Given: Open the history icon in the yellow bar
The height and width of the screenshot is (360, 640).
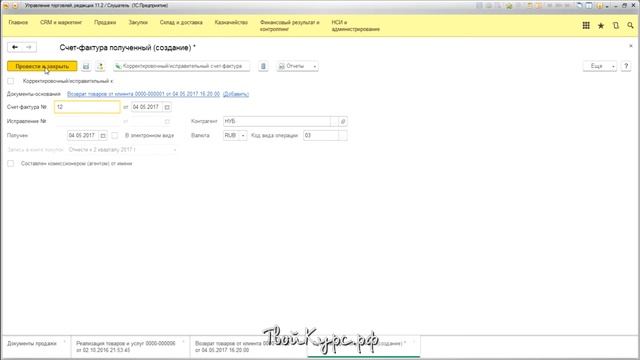Looking at the screenshot, I should [x=616, y=25].
